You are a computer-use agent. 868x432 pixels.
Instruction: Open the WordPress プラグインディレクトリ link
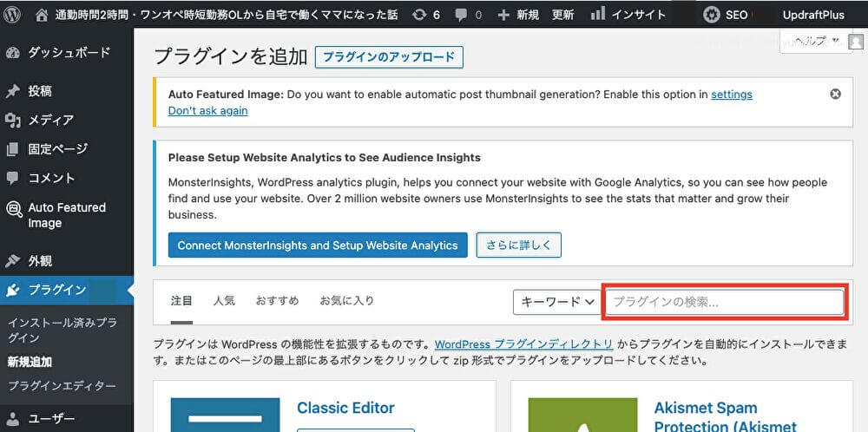pos(523,344)
